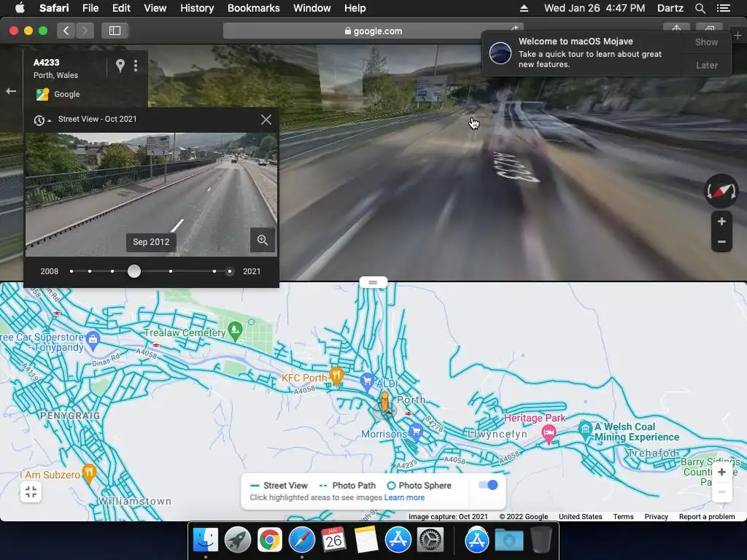The width and height of the screenshot is (747, 560).
Task: Click the time travel slider handle
Action: point(134,271)
